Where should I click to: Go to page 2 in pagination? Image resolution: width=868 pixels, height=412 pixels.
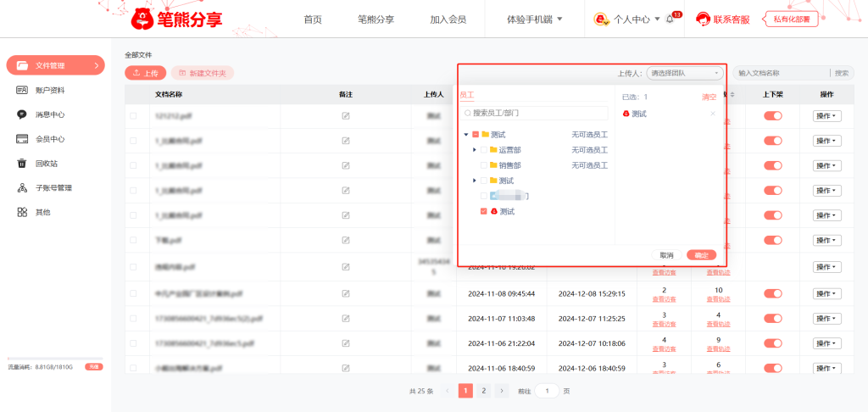point(483,391)
